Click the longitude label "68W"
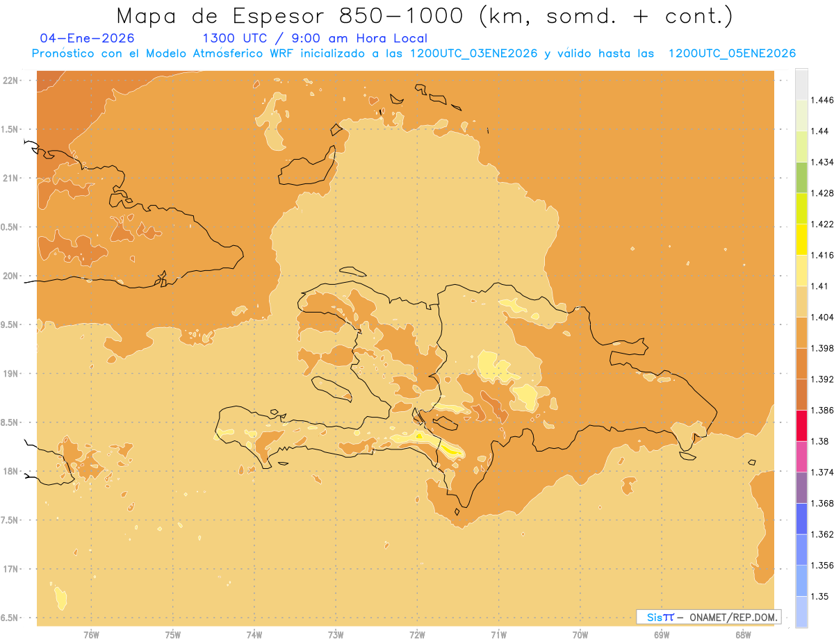Viewport: 834px width, 644px height. (x=743, y=635)
